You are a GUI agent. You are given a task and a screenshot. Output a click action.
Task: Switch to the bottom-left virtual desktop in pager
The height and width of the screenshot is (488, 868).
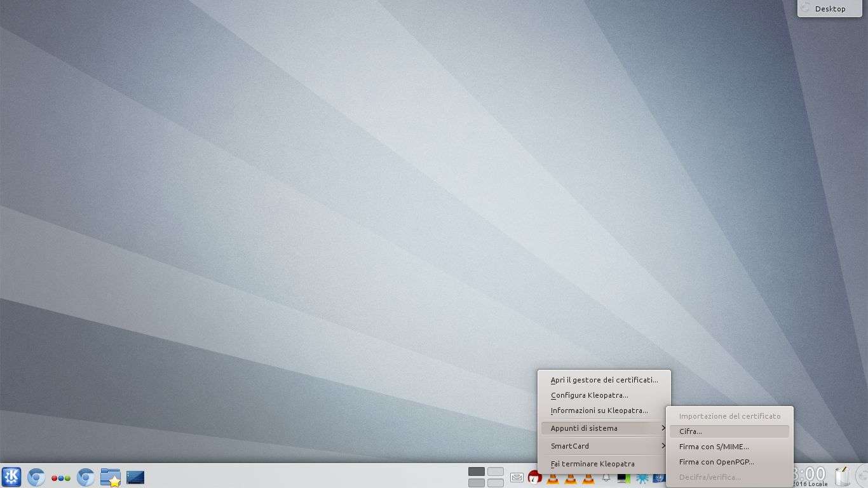[x=476, y=483]
